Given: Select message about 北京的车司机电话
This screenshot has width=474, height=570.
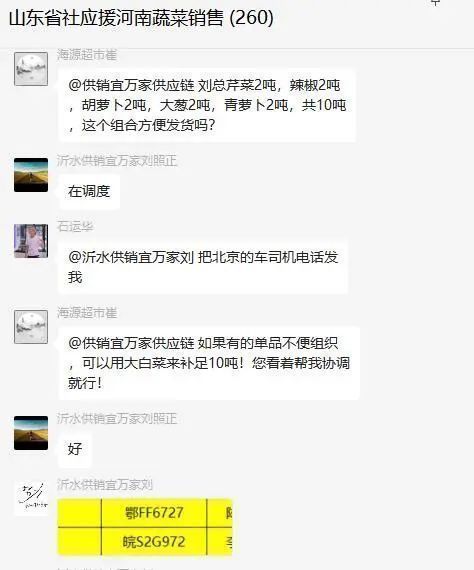Looking at the screenshot, I should pos(202,267).
